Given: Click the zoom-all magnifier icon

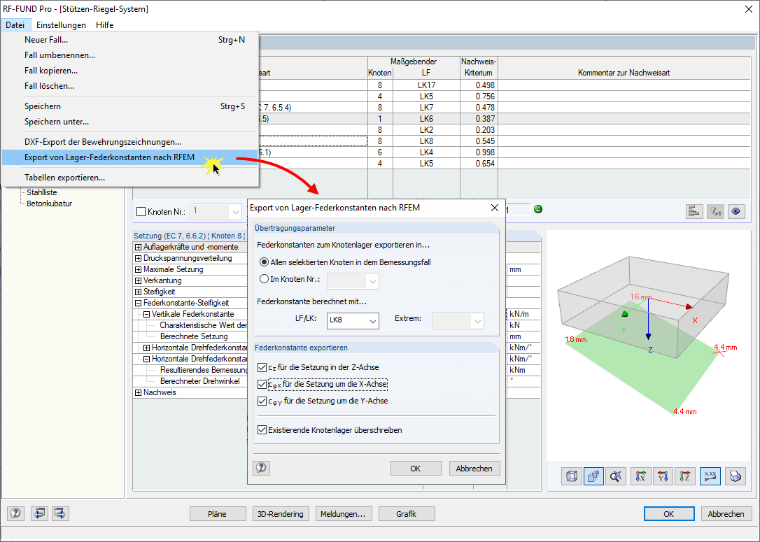Looking at the screenshot, I should click(616, 476).
